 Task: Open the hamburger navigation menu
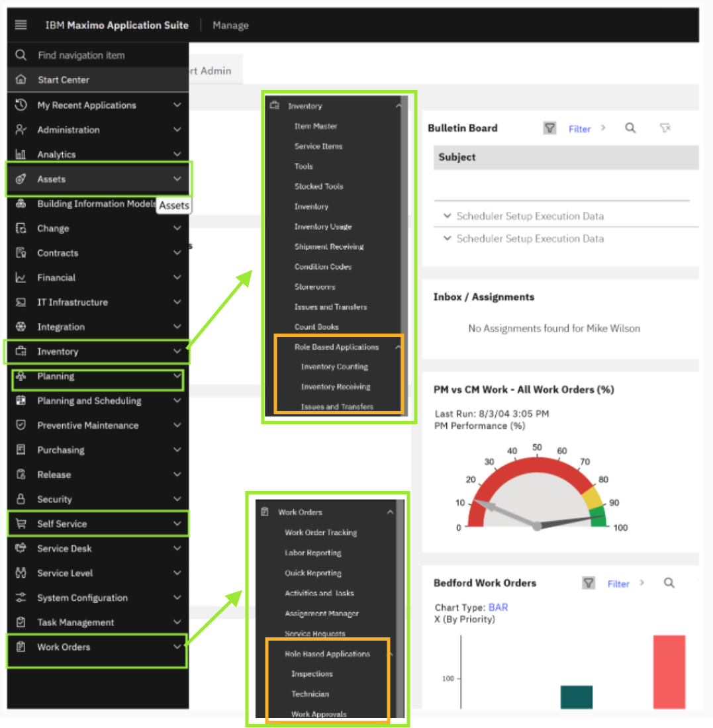tap(21, 25)
